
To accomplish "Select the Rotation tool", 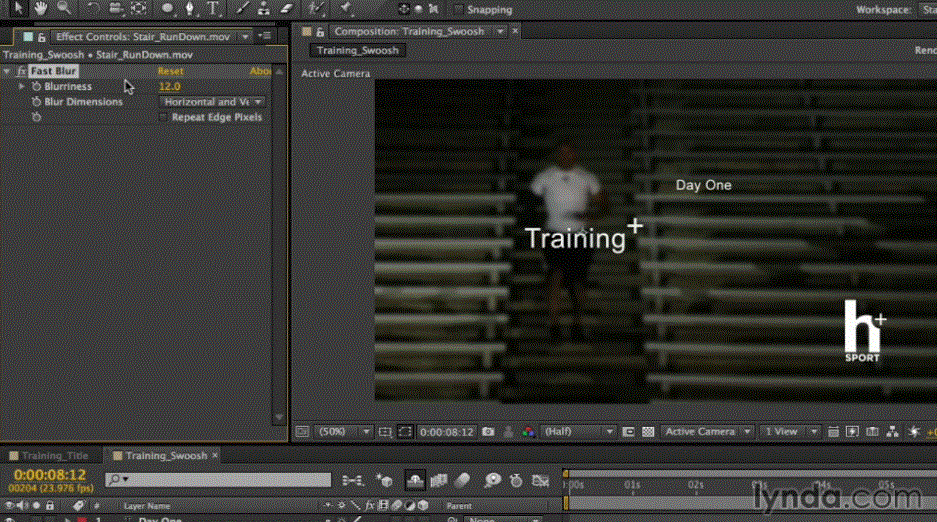I will 93,8.
